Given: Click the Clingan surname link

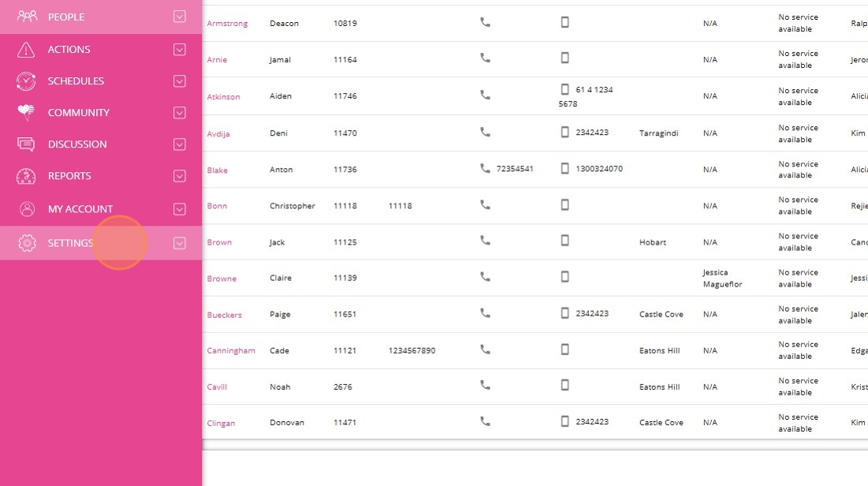Looking at the screenshot, I should coord(221,423).
